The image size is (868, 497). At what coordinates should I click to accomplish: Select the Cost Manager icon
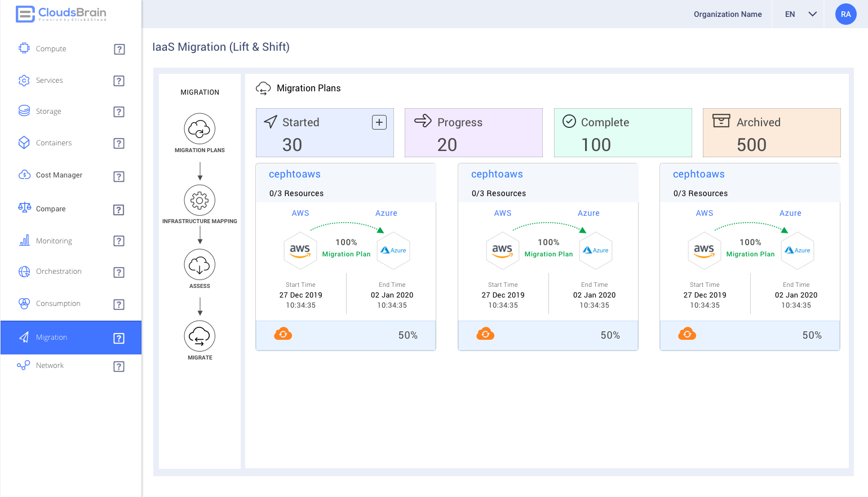24,175
